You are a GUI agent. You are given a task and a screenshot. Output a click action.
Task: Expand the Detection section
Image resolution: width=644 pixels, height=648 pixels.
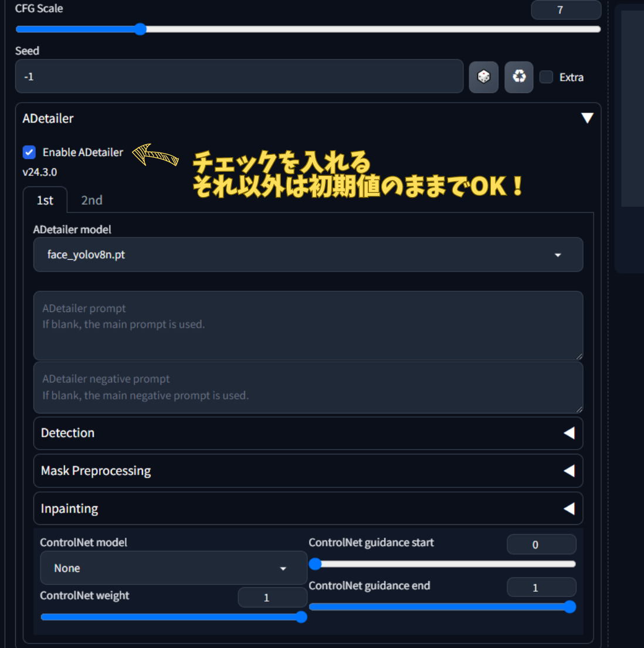(308, 433)
